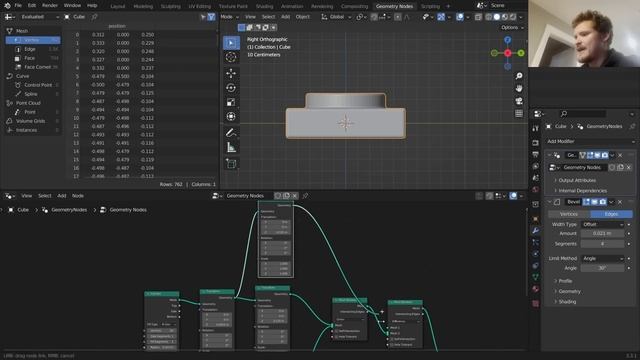Select the Select Box tool in the viewport toolbar
640x360 pixels.
231,43
